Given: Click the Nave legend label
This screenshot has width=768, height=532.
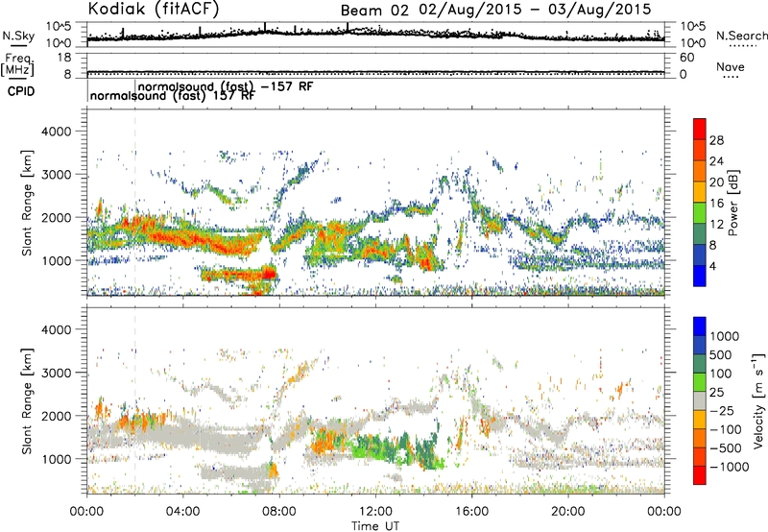Looking at the screenshot, I should pyautogui.click(x=731, y=66).
